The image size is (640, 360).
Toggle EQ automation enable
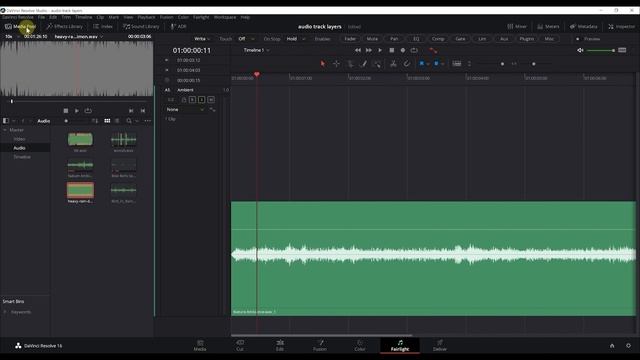[x=416, y=39]
